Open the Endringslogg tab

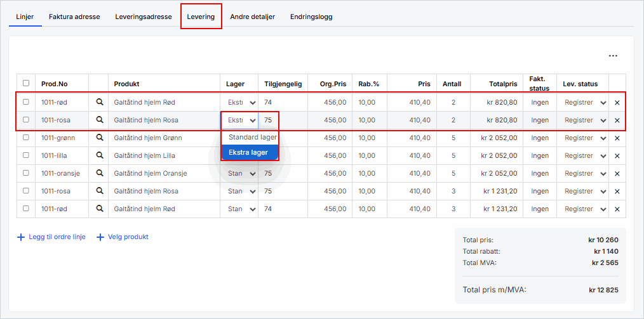pyautogui.click(x=311, y=17)
